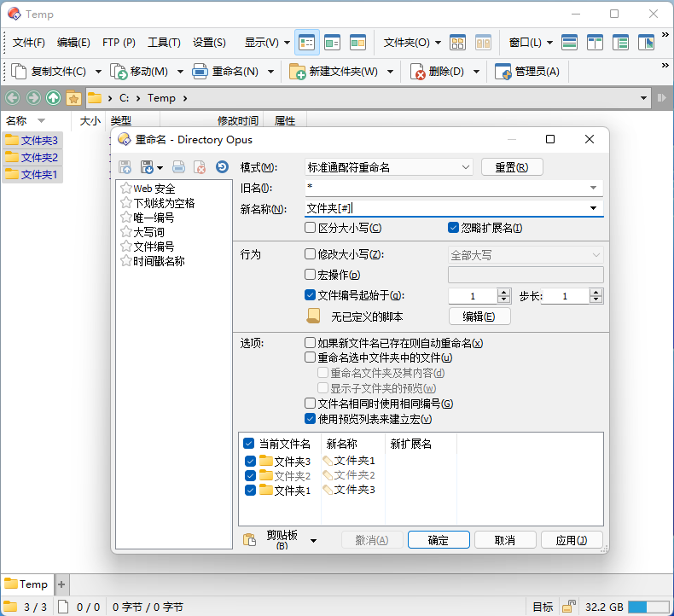Click the Edit (E) script button
Image resolution: width=674 pixels, height=616 pixels.
479,317
